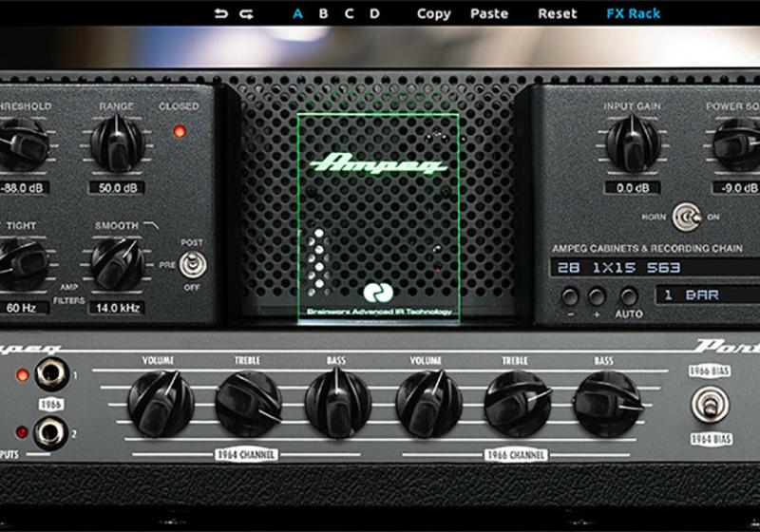This screenshot has width=760, height=532.
Task: Click the red LED beside input 1
Action: (22, 374)
